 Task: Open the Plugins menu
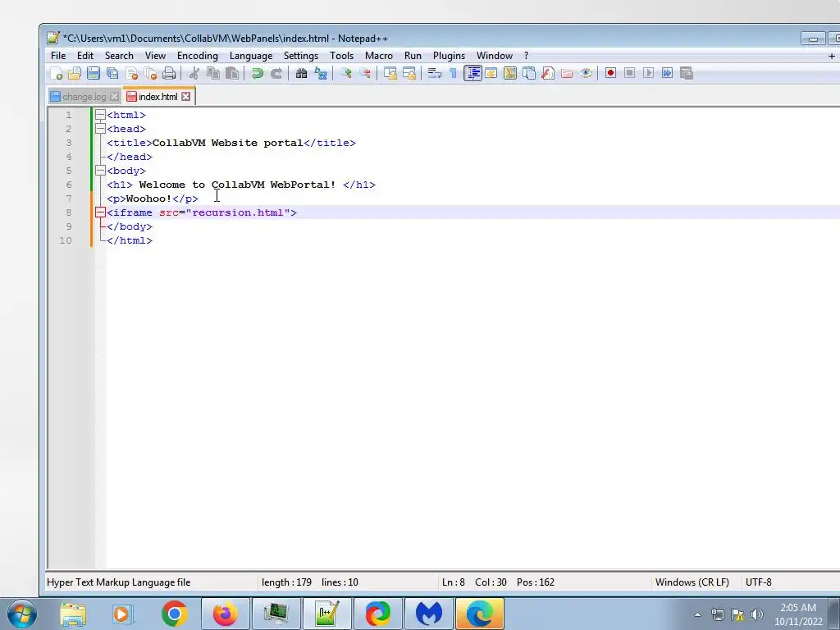tap(449, 56)
